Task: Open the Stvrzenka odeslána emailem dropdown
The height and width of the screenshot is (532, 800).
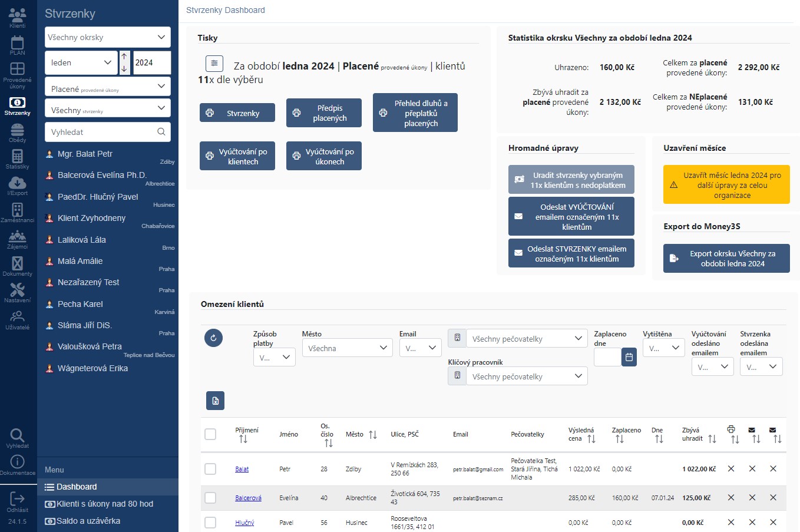Action: 761,366
